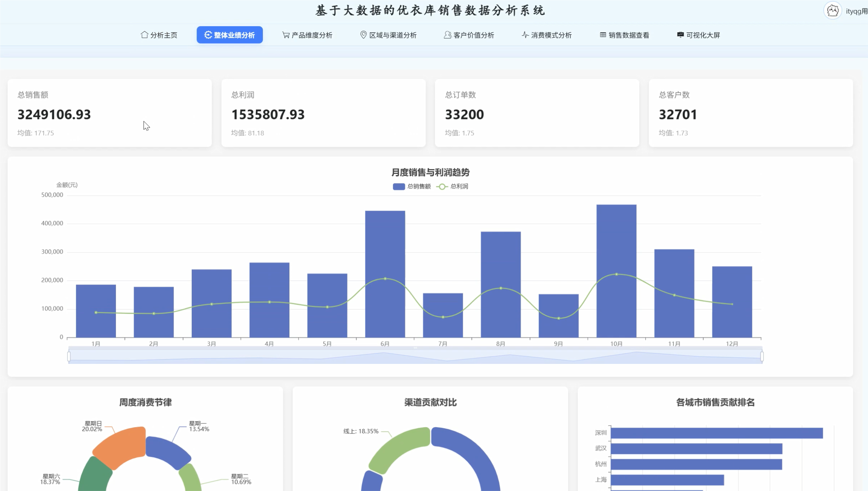Viewport: 868px width, 491px height.
Task: Click the 11月 sales bar
Action: point(674,293)
